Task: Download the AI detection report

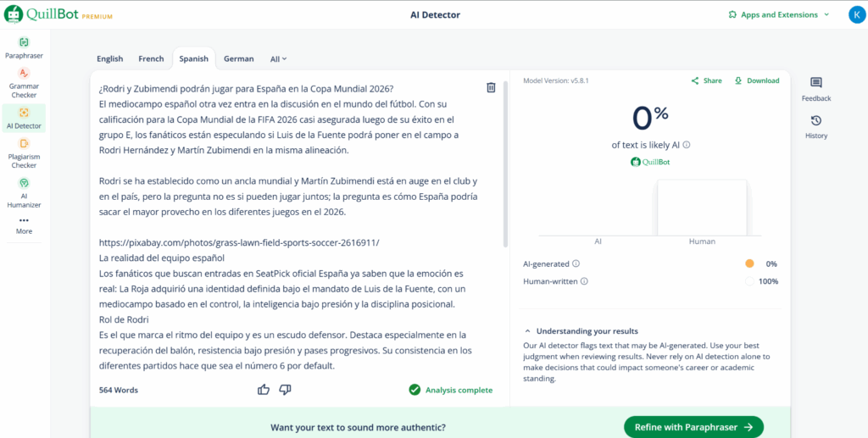Action: click(757, 80)
